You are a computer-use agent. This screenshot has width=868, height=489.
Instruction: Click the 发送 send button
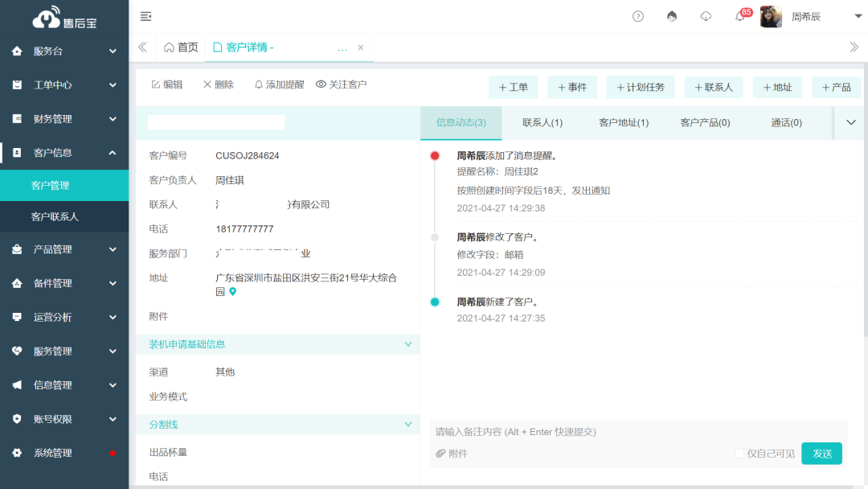[x=821, y=453]
